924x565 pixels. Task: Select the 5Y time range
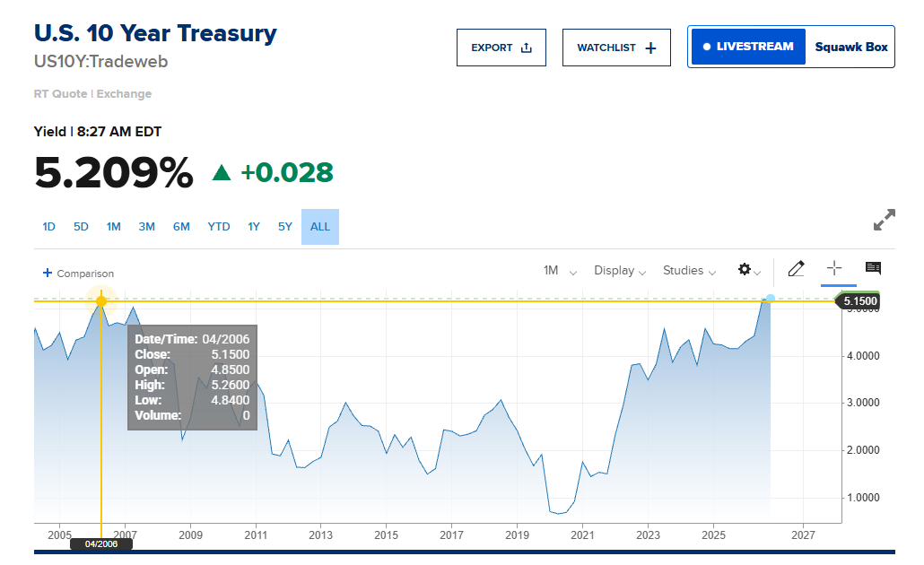coord(285,227)
